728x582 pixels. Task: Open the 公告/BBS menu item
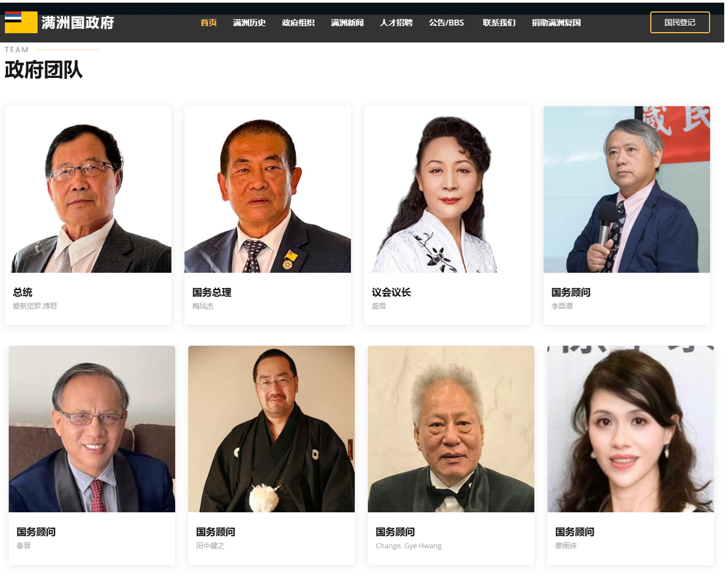pos(446,22)
